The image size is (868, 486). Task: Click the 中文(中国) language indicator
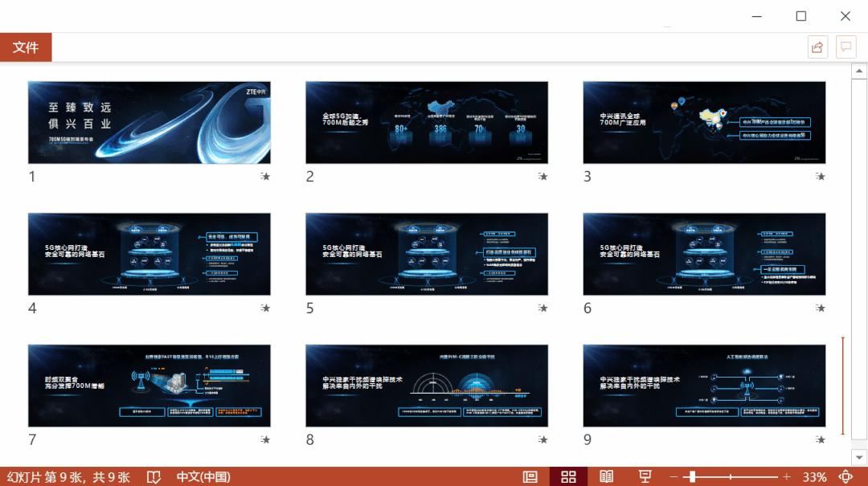[203, 477]
